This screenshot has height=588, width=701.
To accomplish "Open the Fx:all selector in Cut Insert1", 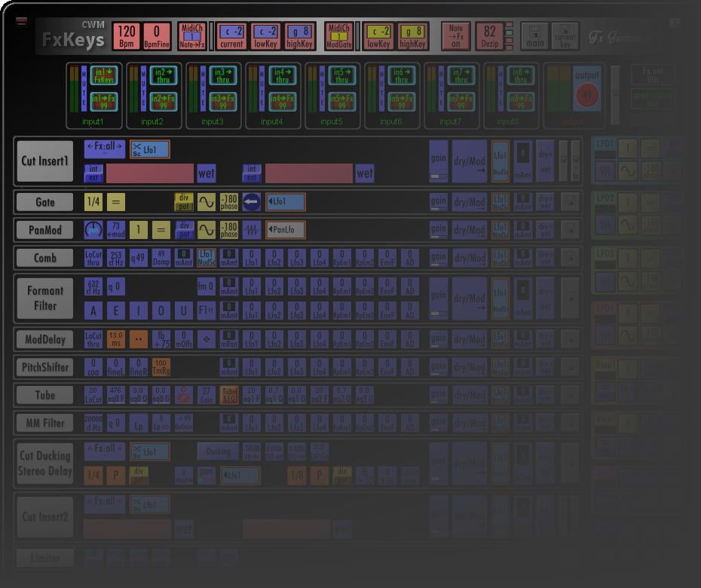I will tap(104, 146).
